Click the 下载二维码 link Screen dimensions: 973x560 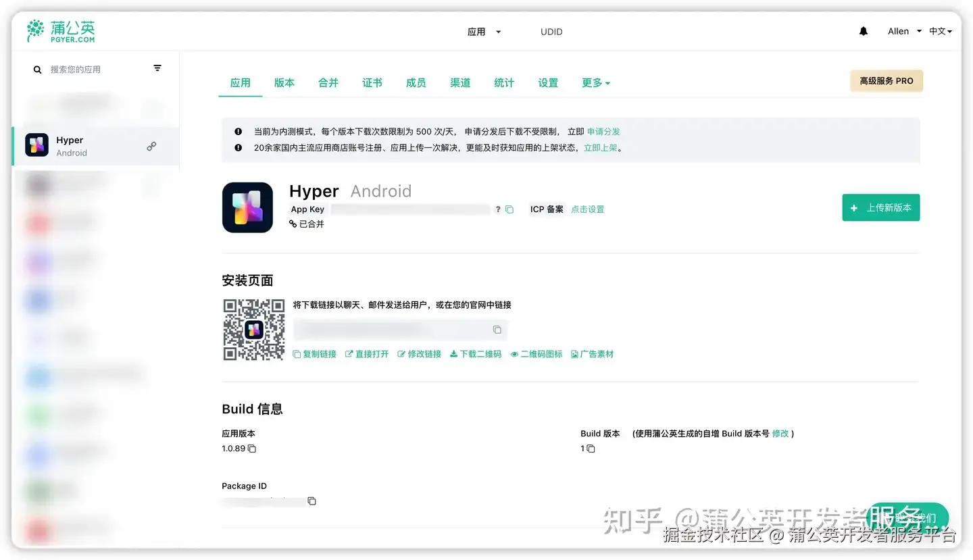tap(476, 354)
